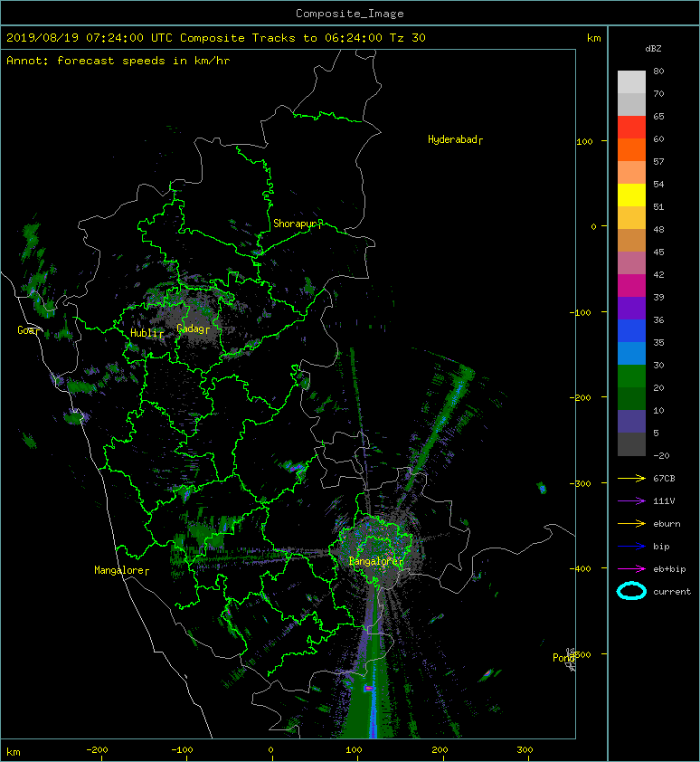
Task: Click the Bangalore city label
Action: click(374, 561)
